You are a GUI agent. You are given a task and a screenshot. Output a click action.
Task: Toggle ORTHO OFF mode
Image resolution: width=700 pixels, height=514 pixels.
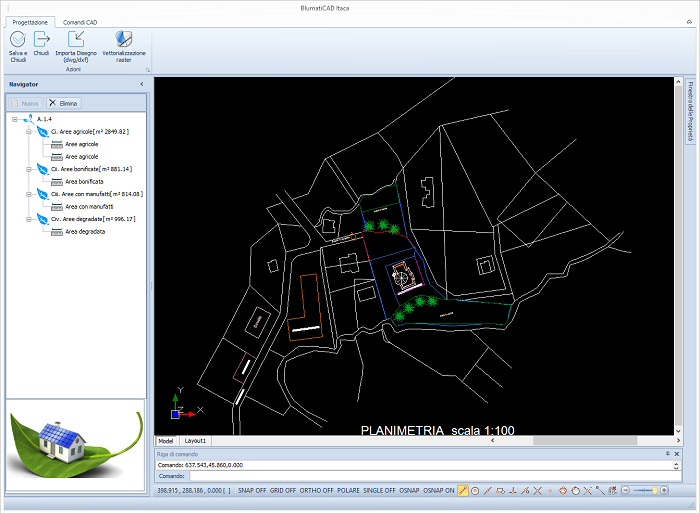[316, 491]
